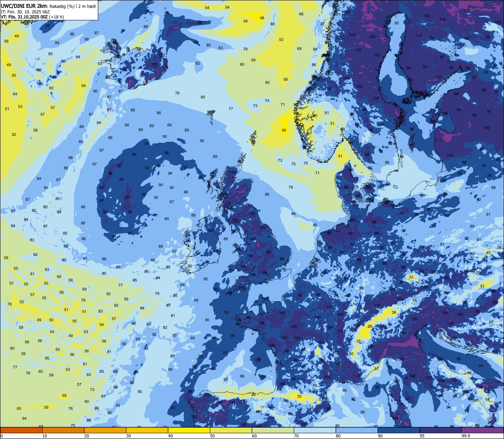Click the 40–50 % bright yellow legend swatch
Image resolution: width=504 pixels, height=439 pixels.
189,430
